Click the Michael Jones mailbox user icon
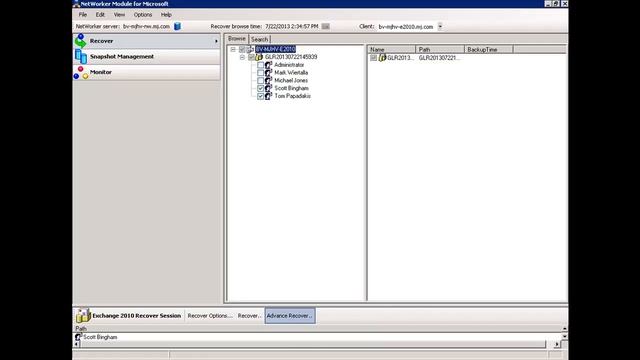The image size is (640, 360). point(268,80)
